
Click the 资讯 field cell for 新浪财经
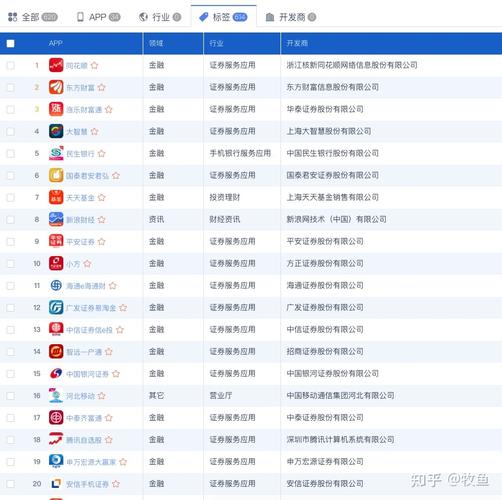tap(156, 219)
